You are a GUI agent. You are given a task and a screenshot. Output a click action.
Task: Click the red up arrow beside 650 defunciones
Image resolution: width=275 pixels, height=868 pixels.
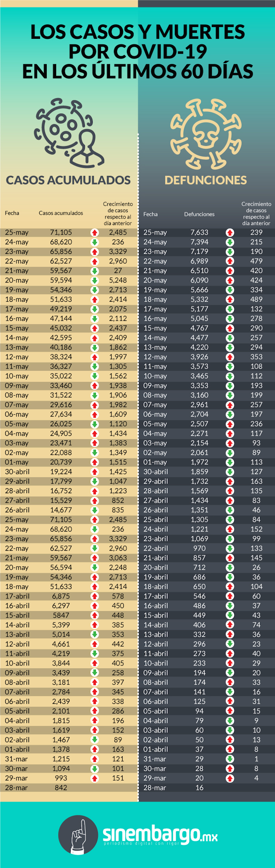(230, 587)
